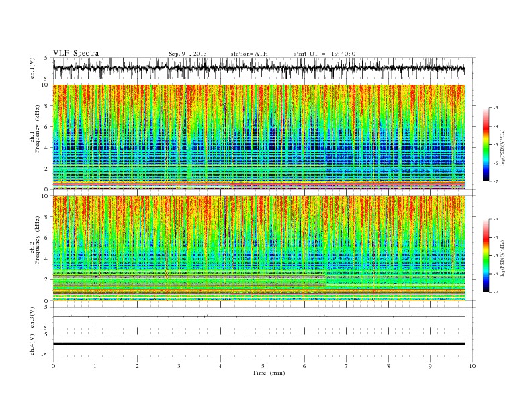The height and width of the screenshot is (411, 532).
Task: Click the ch.1 spectrogram color scale bar
Action: pos(486,145)
